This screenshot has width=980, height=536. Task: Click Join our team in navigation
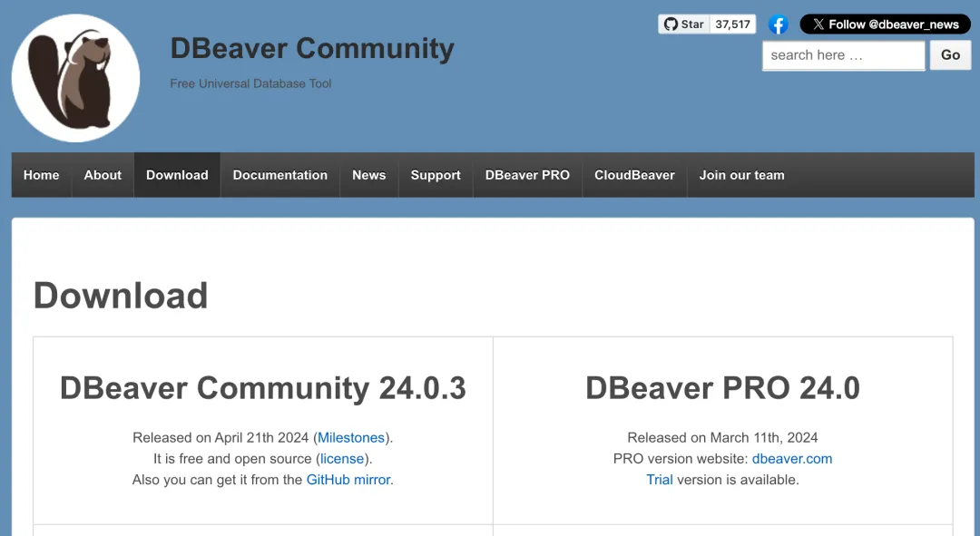[x=741, y=175]
